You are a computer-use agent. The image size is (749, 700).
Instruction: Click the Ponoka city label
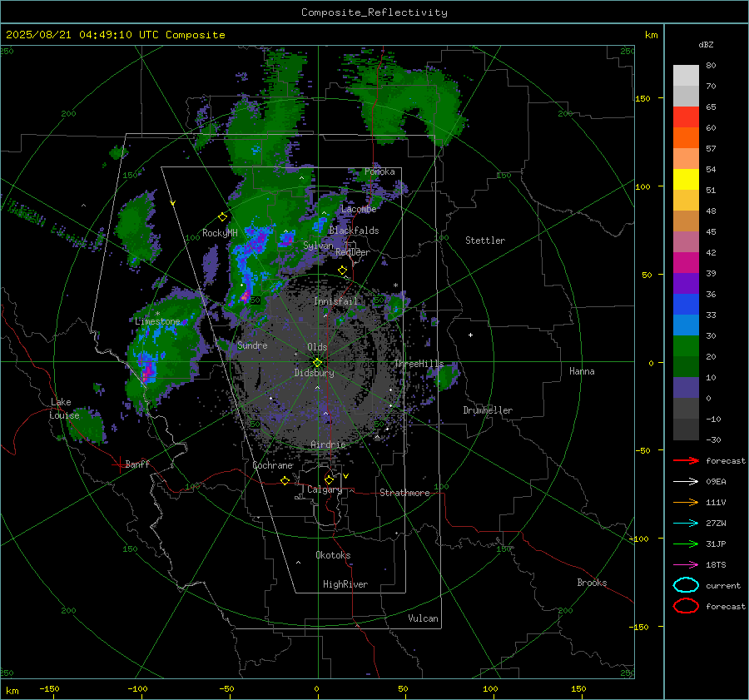(x=379, y=171)
